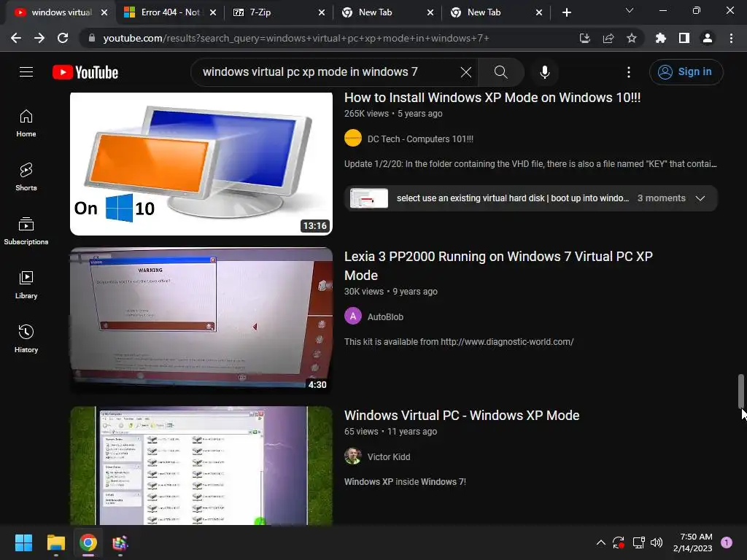Select the windows virtual YouTube tab
747x560 pixels.
tap(61, 12)
